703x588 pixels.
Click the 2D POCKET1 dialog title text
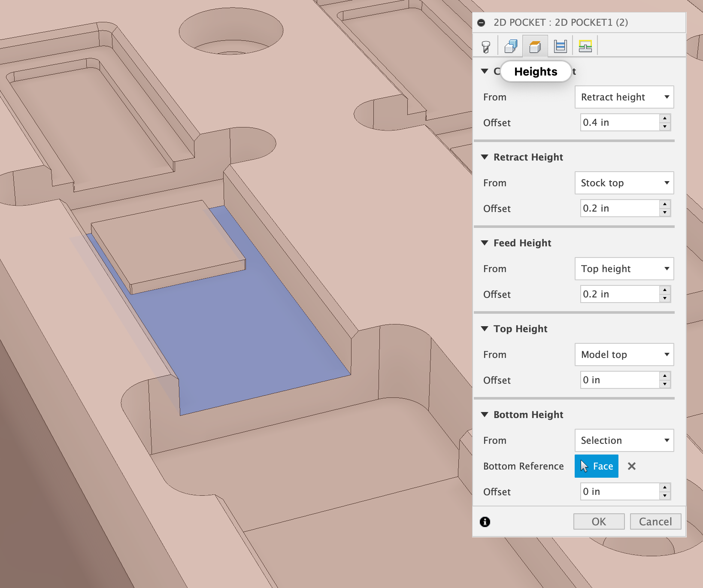(561, 22)
